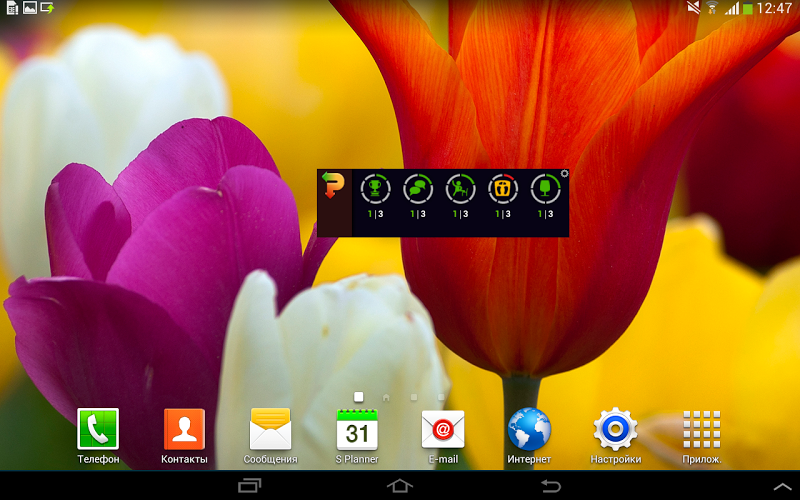Open the trophy goal in the widget

point(375,189)
